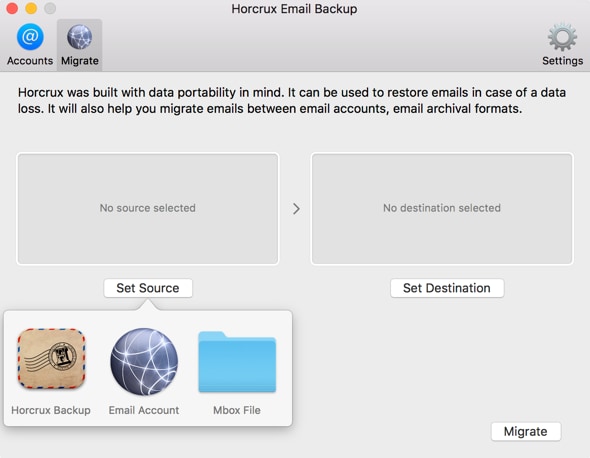590x458 pixels.
Task: Choose Mbox File folder icon as source
Action: pyautogui.click(x=237, y=362)
